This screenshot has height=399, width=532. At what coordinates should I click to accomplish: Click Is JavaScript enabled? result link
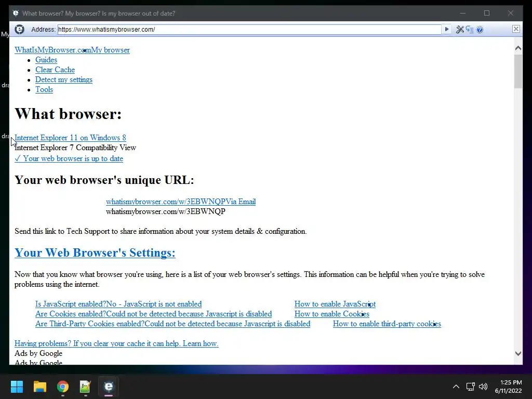tap(118, 304)
